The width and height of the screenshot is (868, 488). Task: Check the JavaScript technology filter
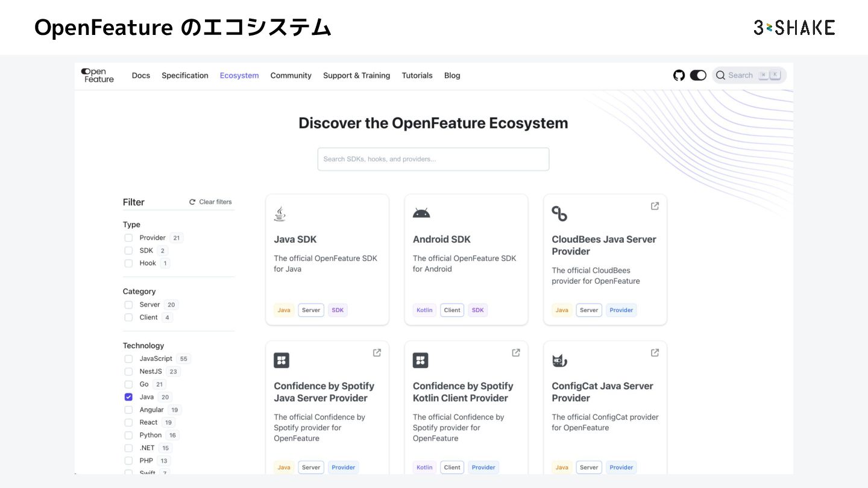tap(128, 359)
